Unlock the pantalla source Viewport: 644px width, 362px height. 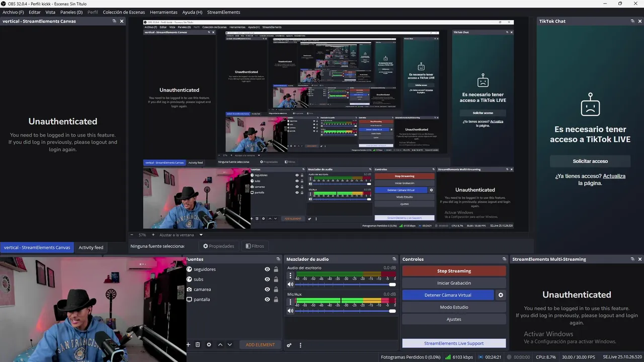pyautogui.click(x=276, y=300)
